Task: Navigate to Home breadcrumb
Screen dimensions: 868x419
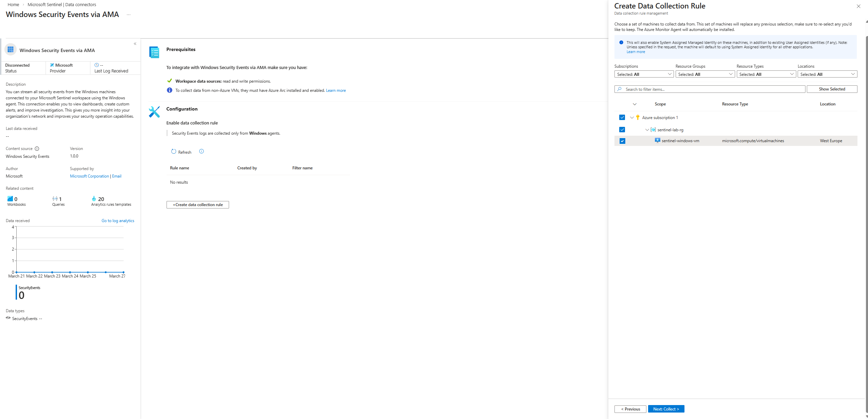Action: pos(13,4)
